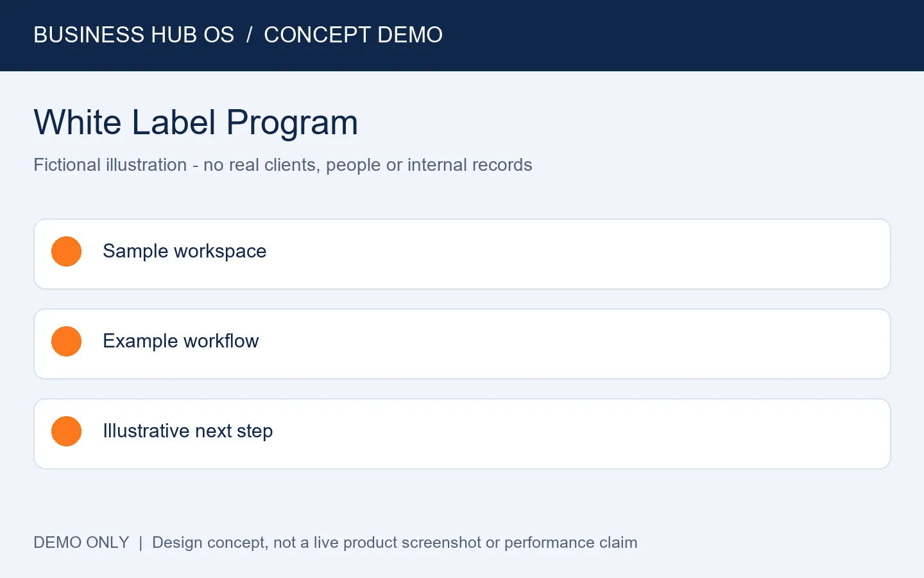
Task: Click the Fictional illustration subtitle line
Action: click(x=283, y=165)
